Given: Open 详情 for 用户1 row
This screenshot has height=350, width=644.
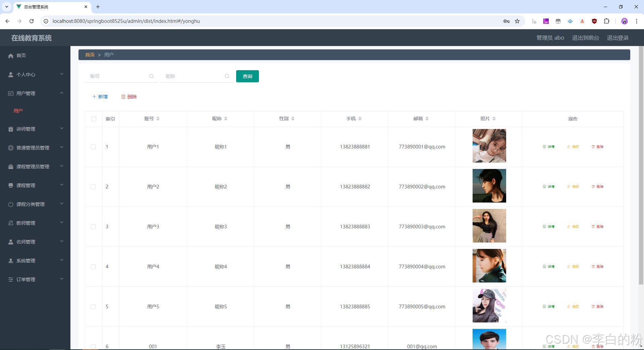Looking at the screenshot, I should (549, 147).
